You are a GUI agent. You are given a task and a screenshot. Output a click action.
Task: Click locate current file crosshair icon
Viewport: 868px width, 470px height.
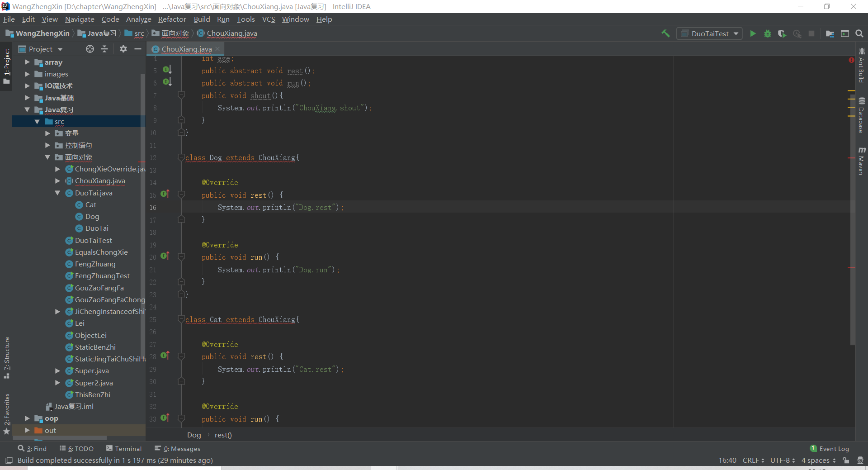click(90, 49)
